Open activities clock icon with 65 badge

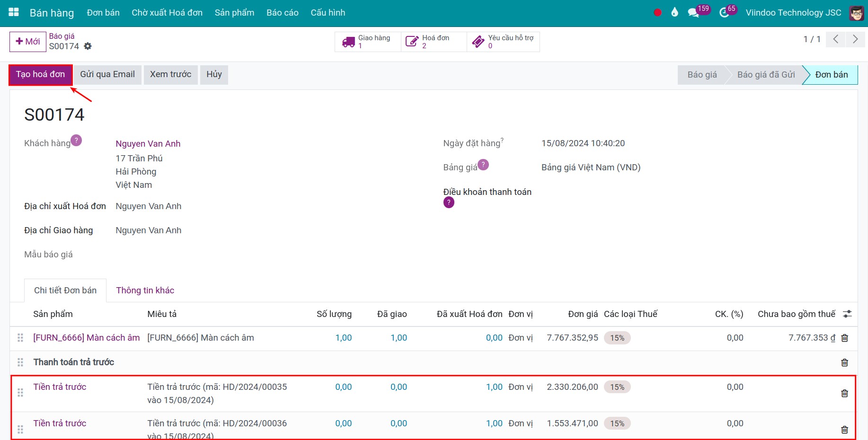724,13
